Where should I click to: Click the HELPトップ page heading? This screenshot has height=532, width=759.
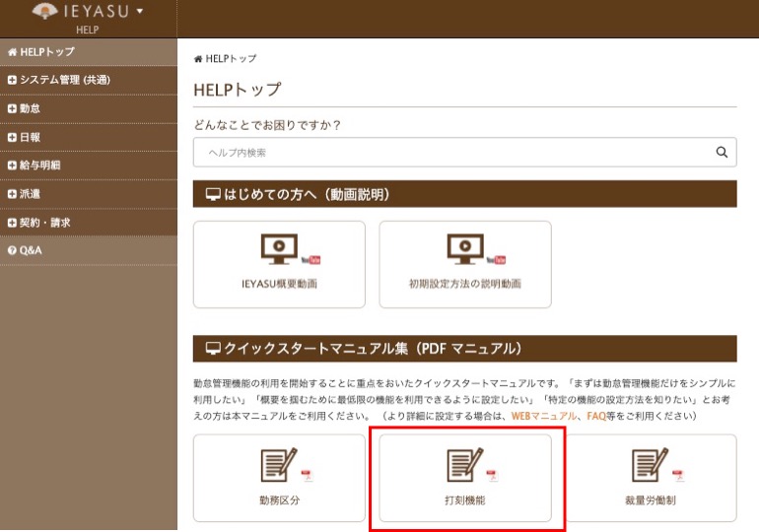tap(238, 90)
